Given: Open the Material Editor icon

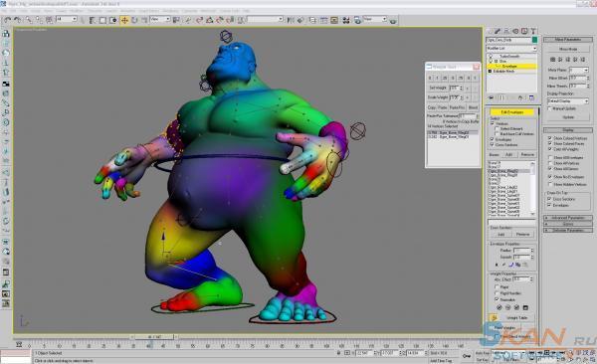Looking at the screenshot, I should click(345, 20).
